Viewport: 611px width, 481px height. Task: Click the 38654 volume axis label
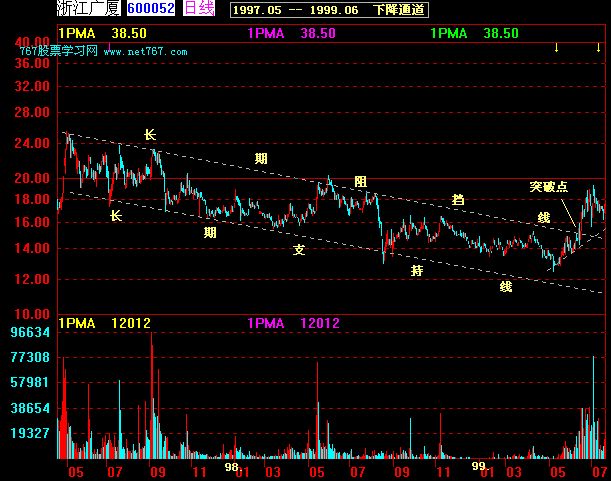(x=30, y=408)
